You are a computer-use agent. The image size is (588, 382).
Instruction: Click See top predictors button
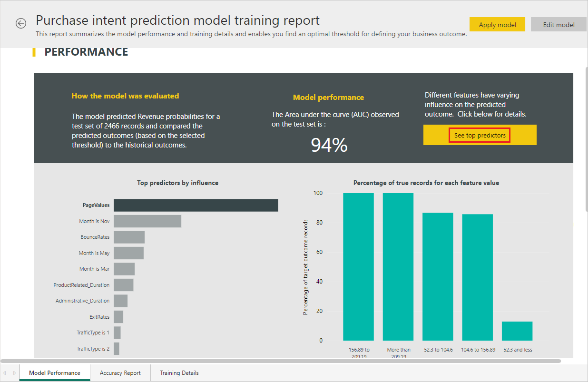click(480, 135)
